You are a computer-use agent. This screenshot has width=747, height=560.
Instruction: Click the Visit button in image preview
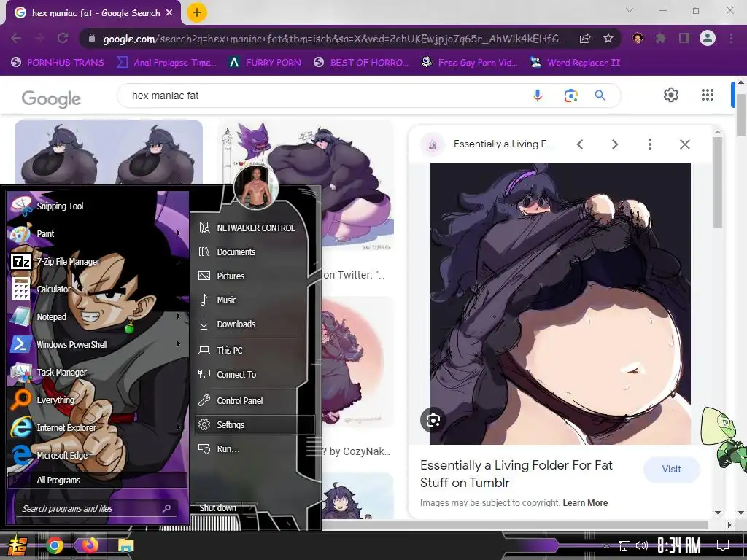[x=671, y=470]
